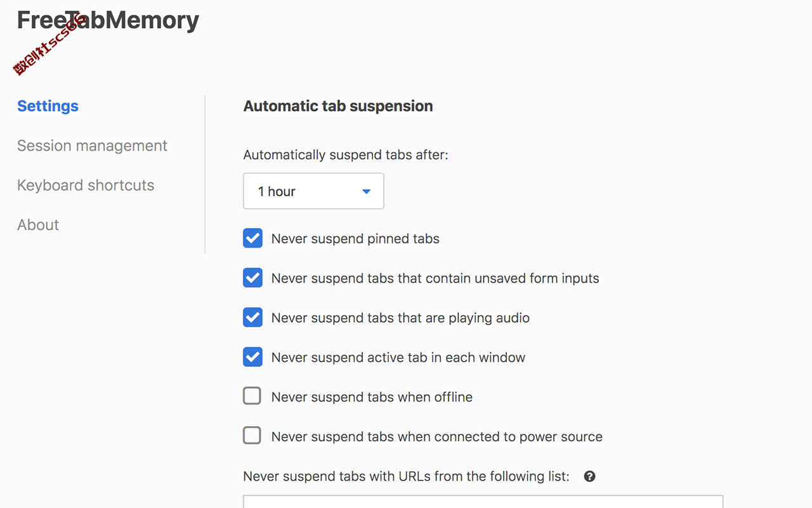Viewport: 812px width, 508px height.
Task: Click the blue dropdown arrow in 1 hour selector
Action: coord(366,192)
